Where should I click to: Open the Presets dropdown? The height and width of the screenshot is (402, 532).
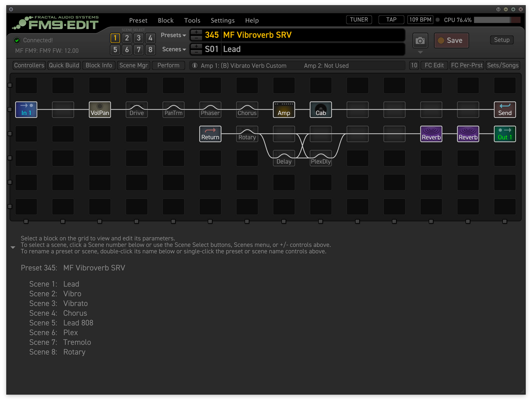pyautogui.click(x=173, y=35)
